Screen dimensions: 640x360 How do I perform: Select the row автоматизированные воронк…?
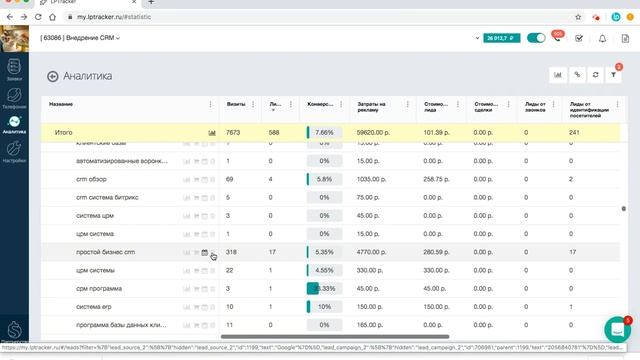pyautogui.click(x=331, y=161)
